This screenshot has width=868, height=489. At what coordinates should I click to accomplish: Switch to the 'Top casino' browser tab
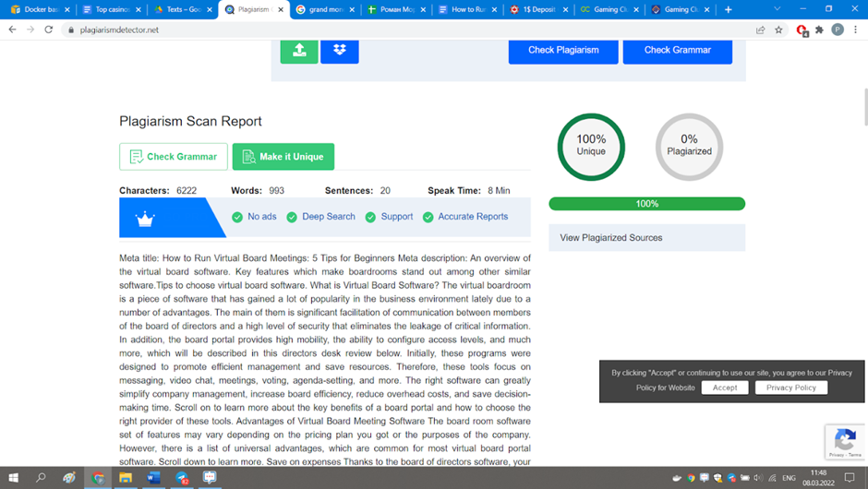click(112, 10)
